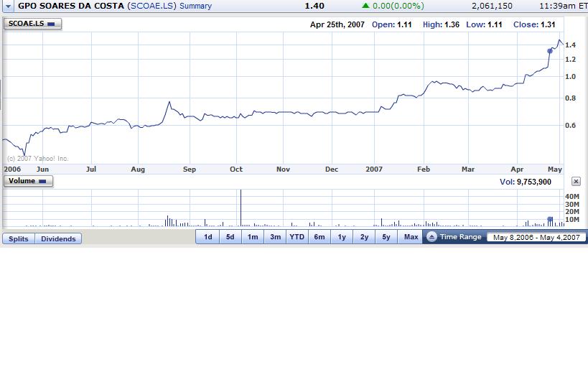The image size is (588, 367).
Task: Click the 40M label on the volume axis
Action: [572, 196]
